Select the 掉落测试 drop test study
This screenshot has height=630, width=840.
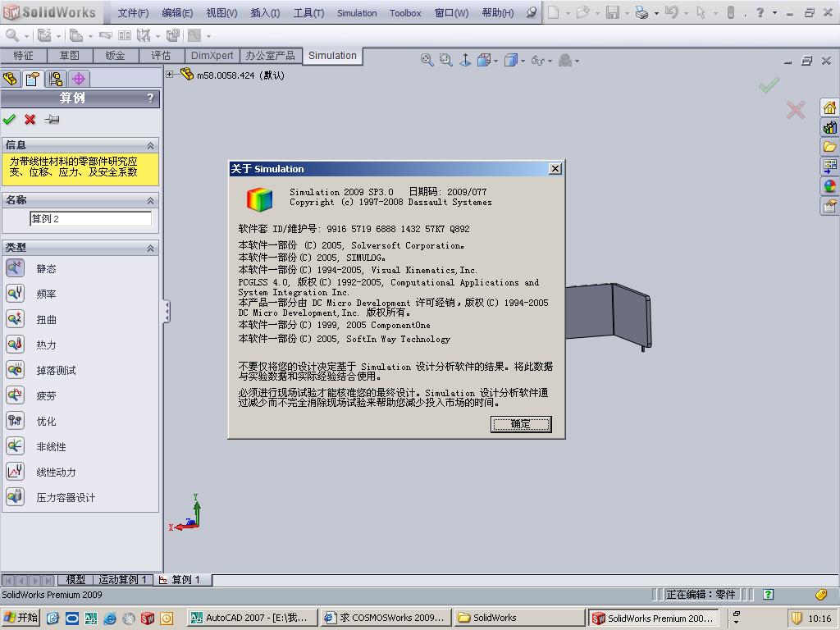[15, 370]
